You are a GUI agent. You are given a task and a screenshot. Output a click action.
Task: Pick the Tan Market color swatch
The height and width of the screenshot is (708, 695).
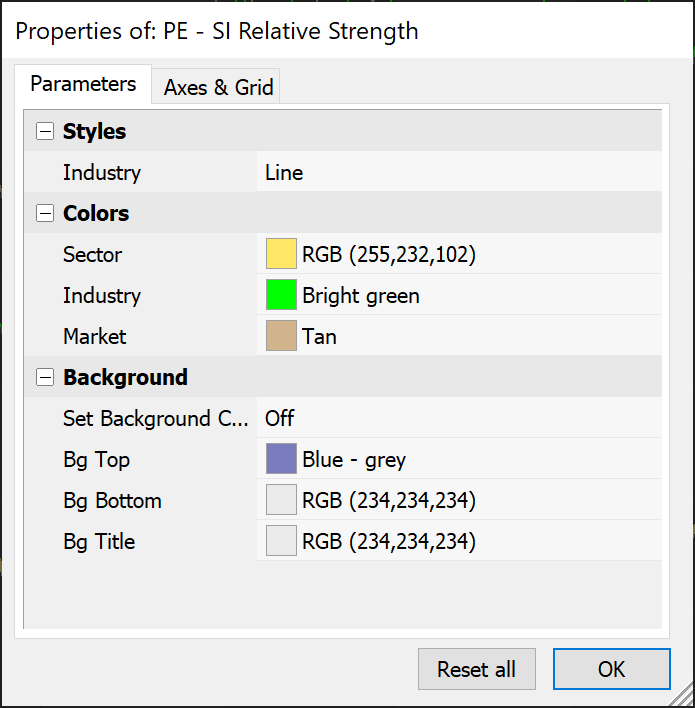coord(281,336)
